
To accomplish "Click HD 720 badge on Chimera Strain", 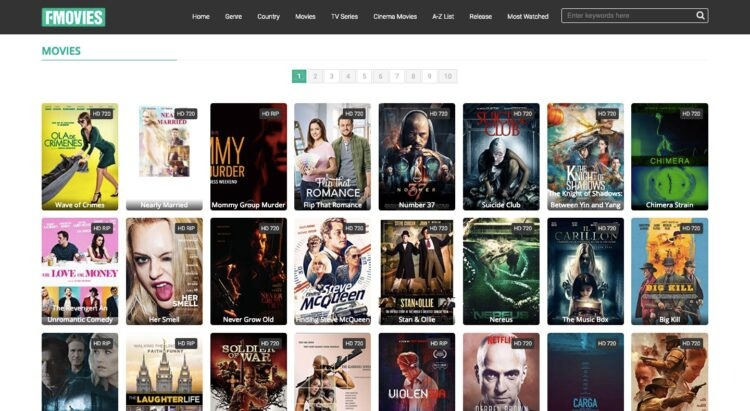I will coord(691,113).
